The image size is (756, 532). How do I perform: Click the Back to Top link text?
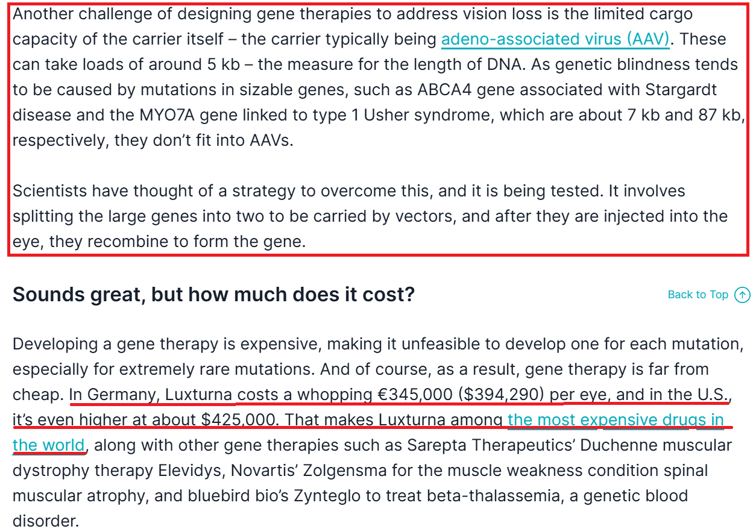pyautogui.click(x=698, y=295)
